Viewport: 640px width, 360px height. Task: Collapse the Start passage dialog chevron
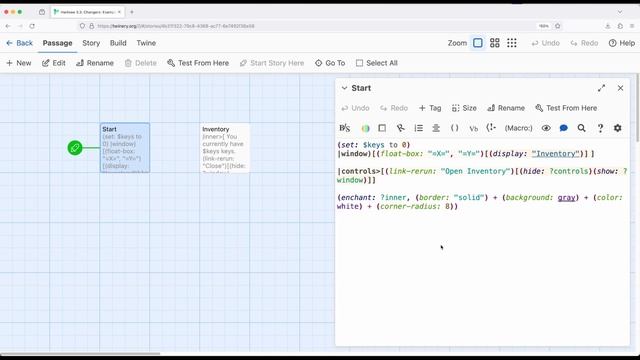pos(344,88)
